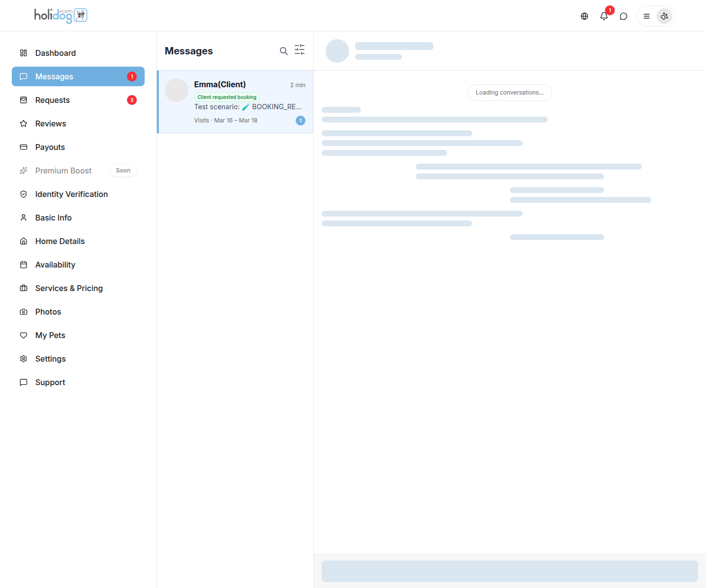Open message filters via sliders icon
706x588 pixels.
coord(300,49)
